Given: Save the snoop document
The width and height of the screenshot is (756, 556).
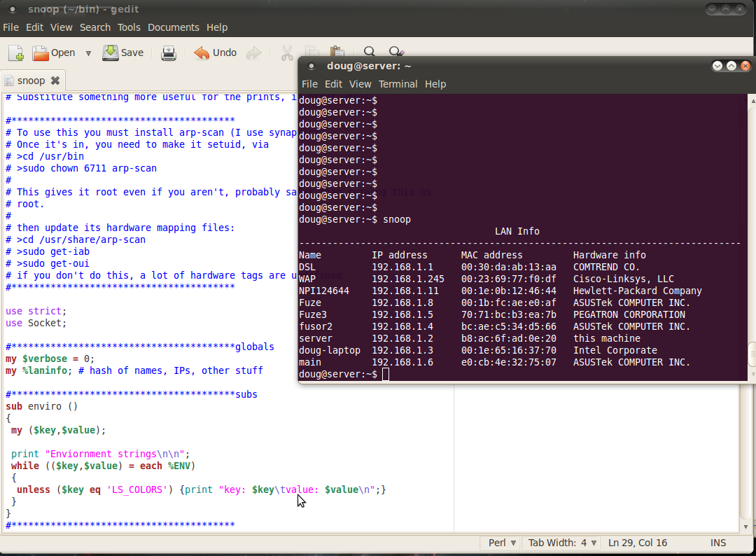Looking at the screenshot, I should coord(123,53).
